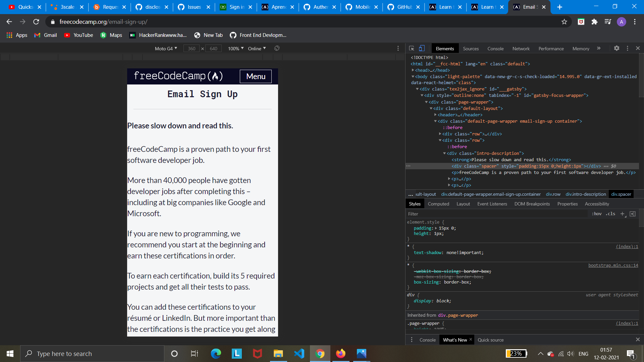Open bootstrap.min.css:14 stylesheet link
Screen dimensions: 644x362
(x=613, y=265)
